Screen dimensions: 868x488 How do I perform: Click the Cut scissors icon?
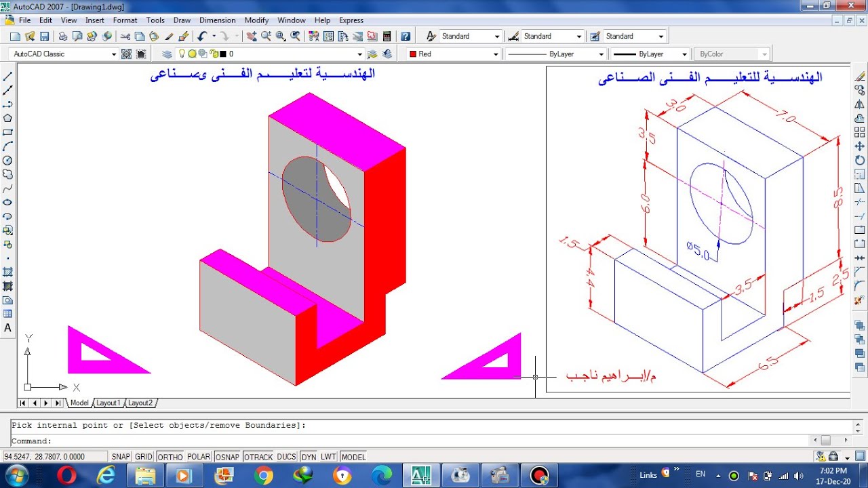tap(125, 36)
